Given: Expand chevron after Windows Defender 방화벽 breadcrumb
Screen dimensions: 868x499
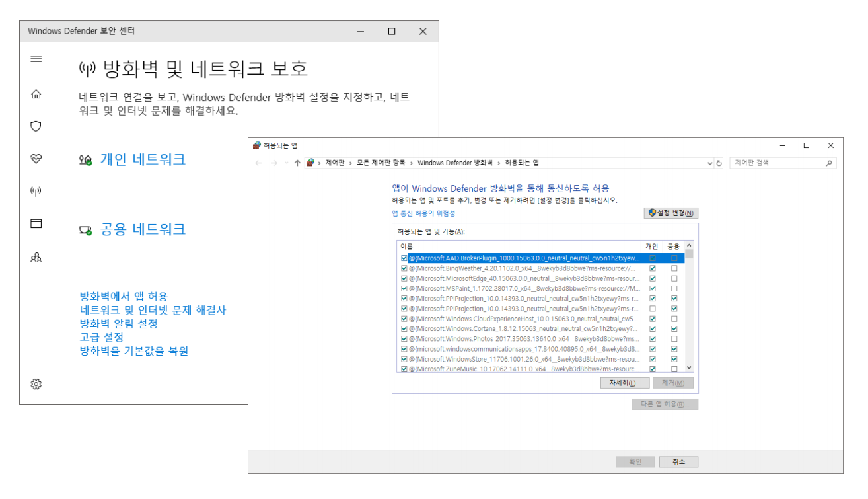Looking at the screenshot, I should point(498,163).
